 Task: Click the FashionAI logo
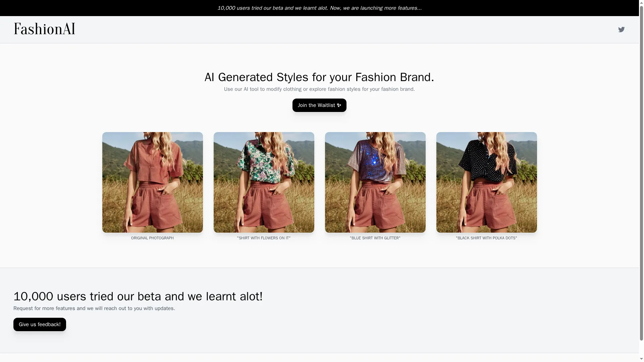pyautogui.click(x=44, y=29)
